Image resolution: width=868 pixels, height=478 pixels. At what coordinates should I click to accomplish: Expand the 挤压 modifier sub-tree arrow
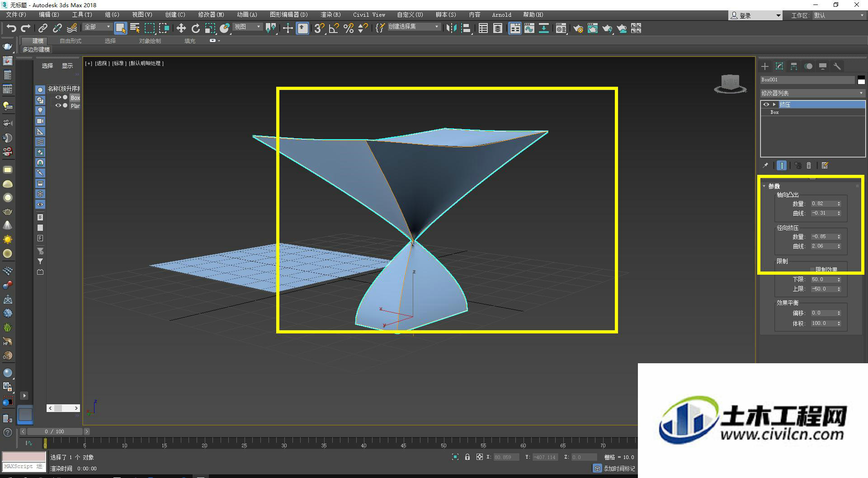774,104
